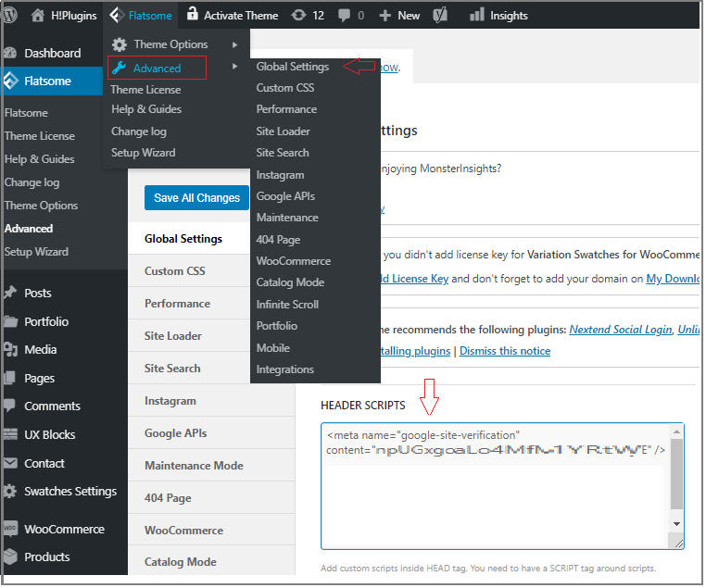The height and width of the screenshot is (588, 706).
Task: Click the Dashboard gauge icon in sidebar
Action: click(x=10, y=53)
